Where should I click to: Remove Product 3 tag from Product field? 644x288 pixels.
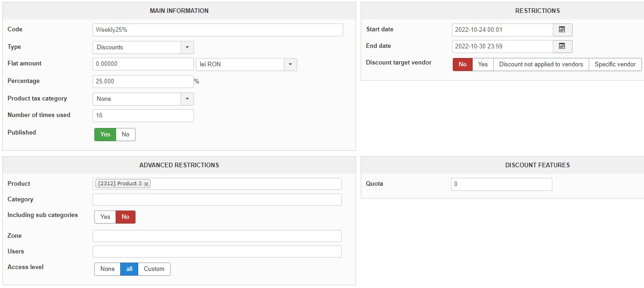click(x=146, y=184)
